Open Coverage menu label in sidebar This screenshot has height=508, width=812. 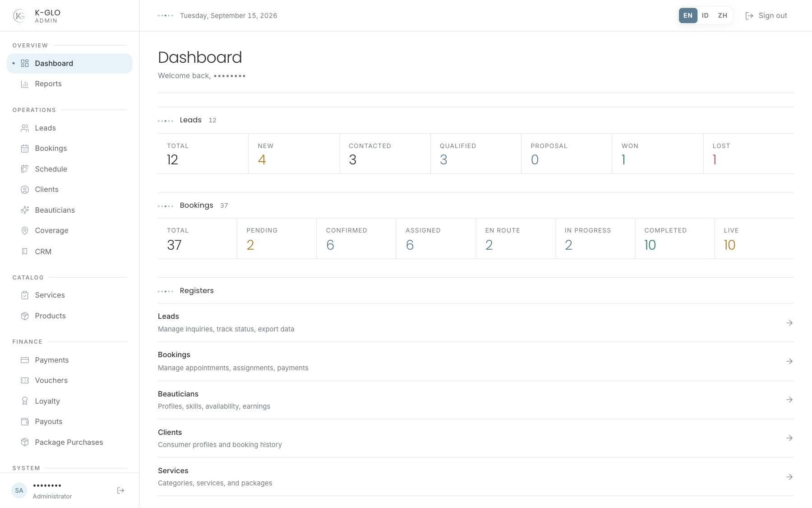[x=52, y=231]
